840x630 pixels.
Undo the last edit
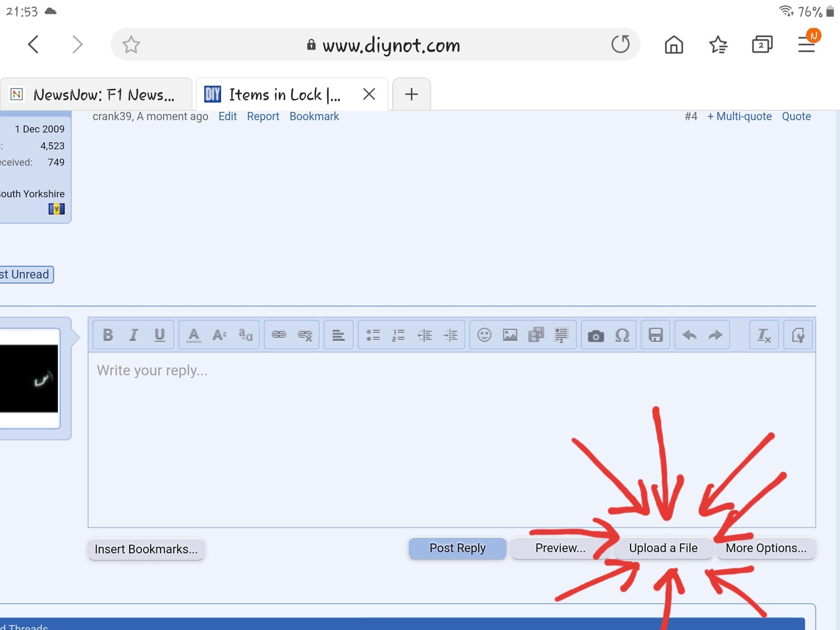(689, 335)
